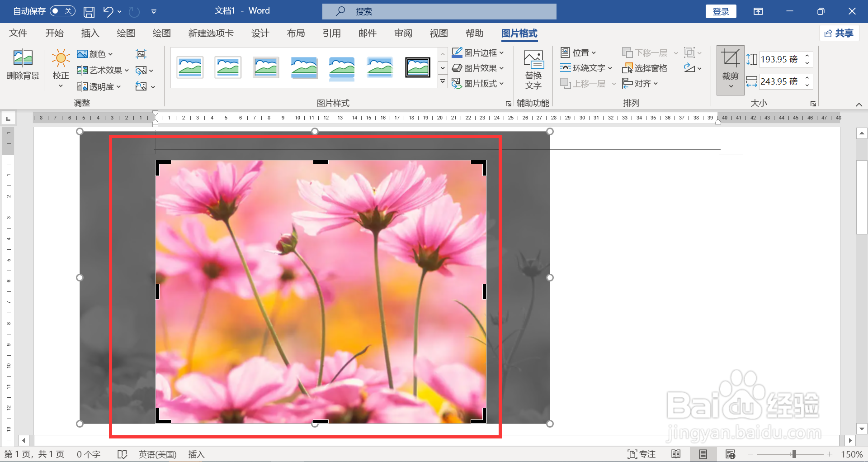Toggle Focus (专注) mode in status bar
Viewport: 868px width, 462px height.
click(642, 454)
